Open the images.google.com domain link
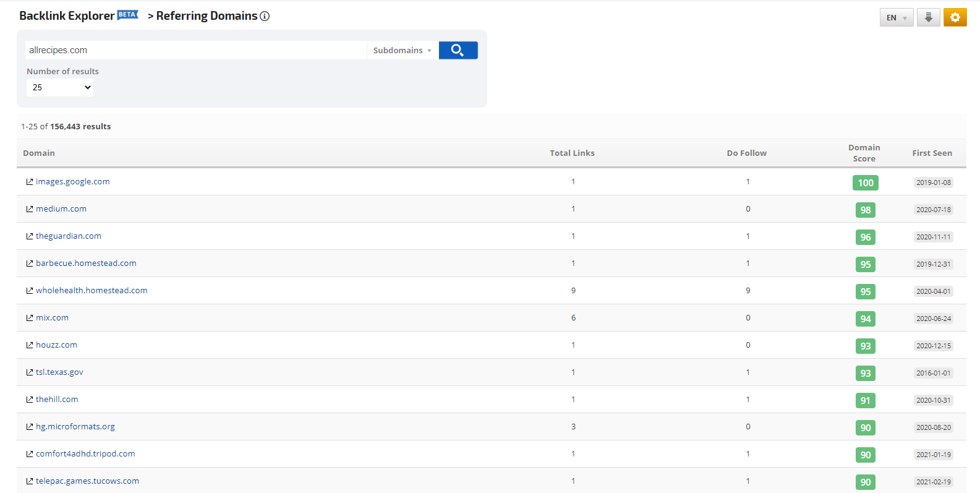Screen dimensions: 980x493 [x=72, y=181]
